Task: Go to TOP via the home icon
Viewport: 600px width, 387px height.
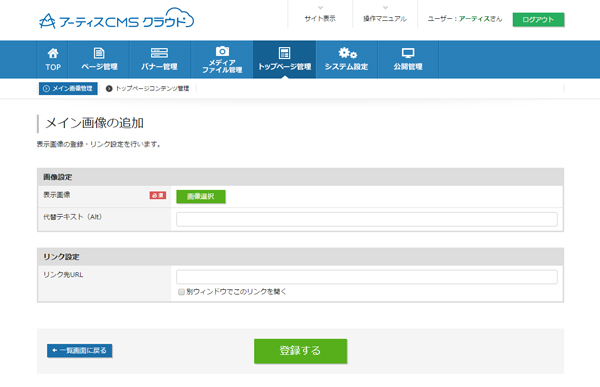Action: pyautogui.click(x=53, y=60)
